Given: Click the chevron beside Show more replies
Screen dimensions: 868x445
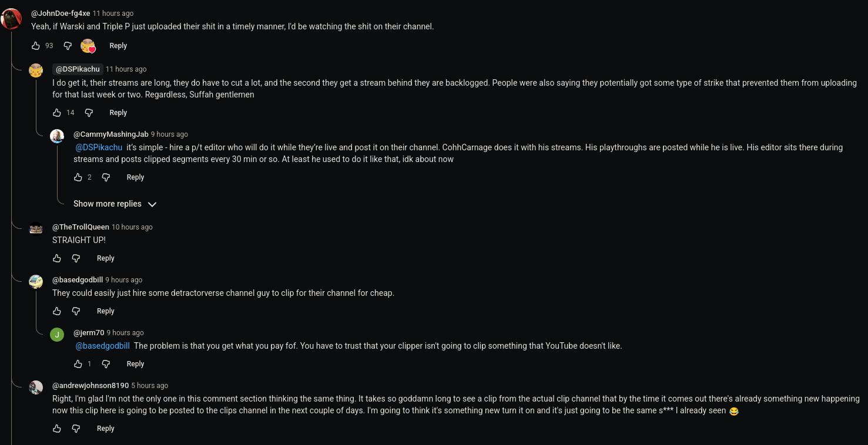Looking at the screenshot, I should coord(152,204).
